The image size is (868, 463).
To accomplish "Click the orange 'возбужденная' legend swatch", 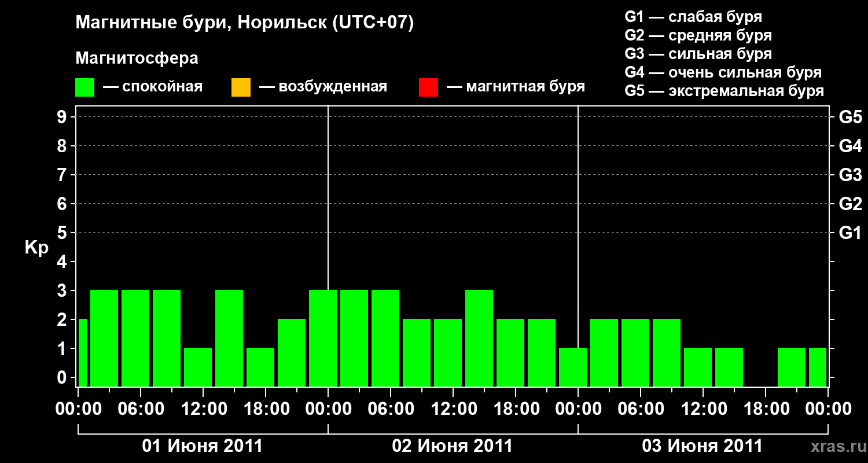I will tap(241, 87).
